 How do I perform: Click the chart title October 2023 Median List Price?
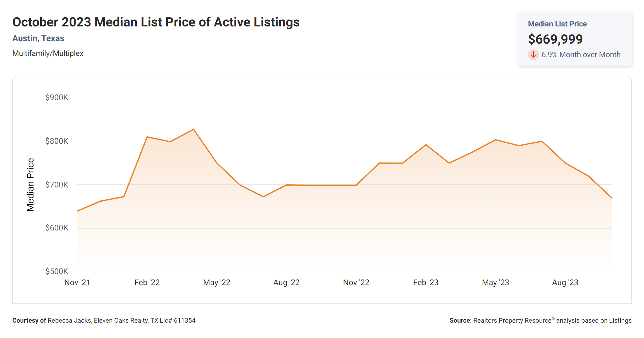[156, 22]
